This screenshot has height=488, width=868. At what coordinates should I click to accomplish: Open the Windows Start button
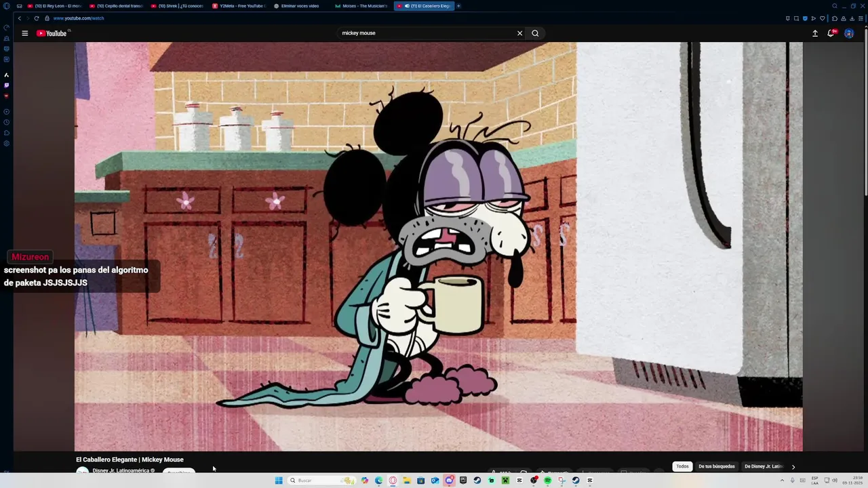coord(279,481)
